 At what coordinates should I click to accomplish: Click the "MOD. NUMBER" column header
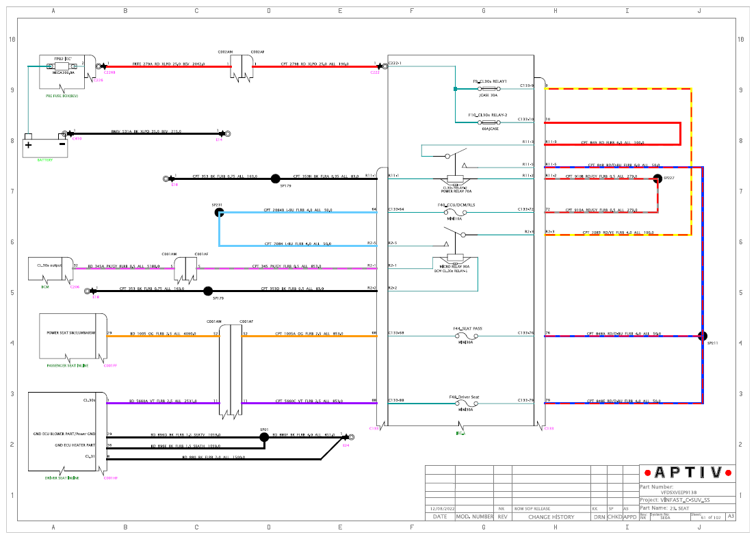tap(474, 517)
